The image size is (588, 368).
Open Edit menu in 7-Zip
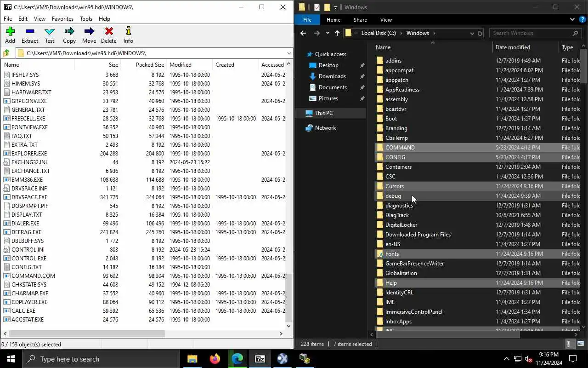pos(23,19)
